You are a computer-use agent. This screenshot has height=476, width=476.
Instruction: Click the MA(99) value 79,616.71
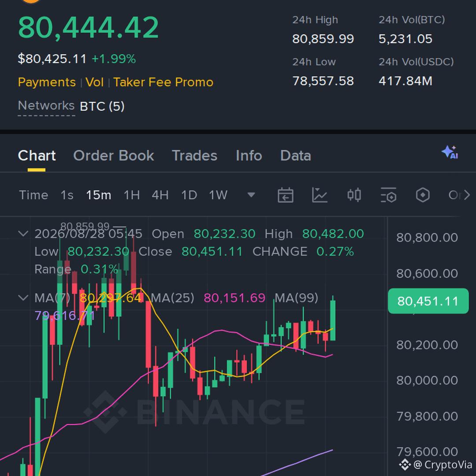[65, 316]
